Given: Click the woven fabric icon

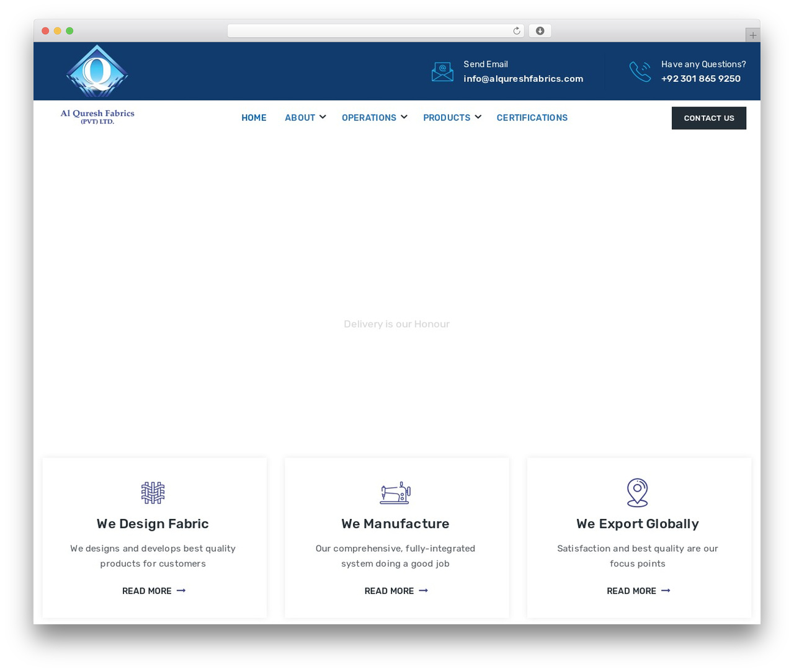Looking at the screenshot, I should coord(153,493).
